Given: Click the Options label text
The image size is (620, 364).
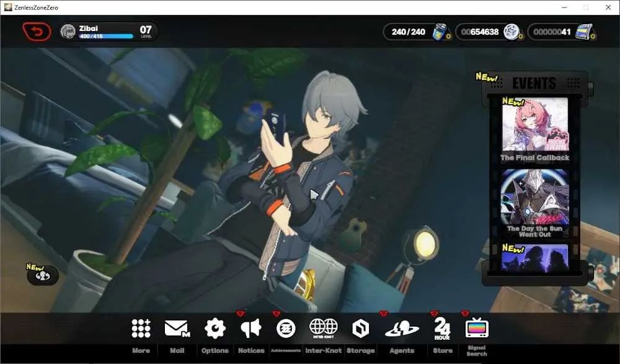Looking at the screenshot, I should pyautogui.click(x=215, y=350).
